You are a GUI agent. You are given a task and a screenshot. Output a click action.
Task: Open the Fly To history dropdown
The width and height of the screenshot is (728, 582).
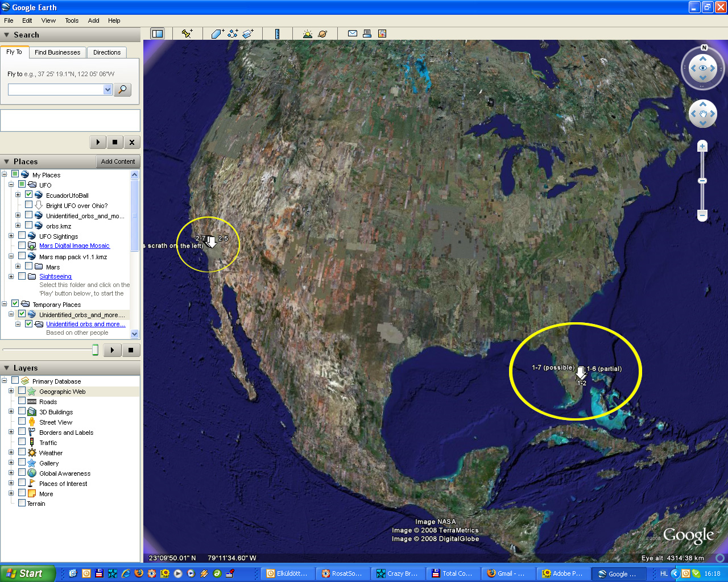(x=107, y=90)
